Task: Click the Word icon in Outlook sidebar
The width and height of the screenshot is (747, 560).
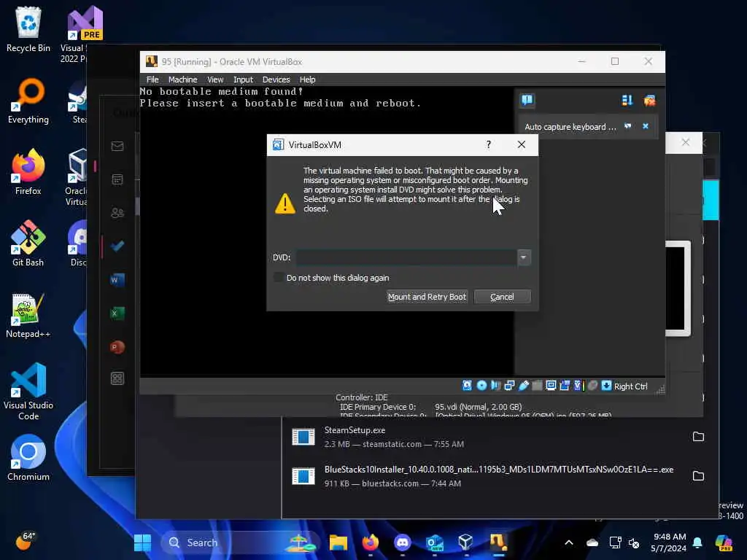Action: click(117, 279)
